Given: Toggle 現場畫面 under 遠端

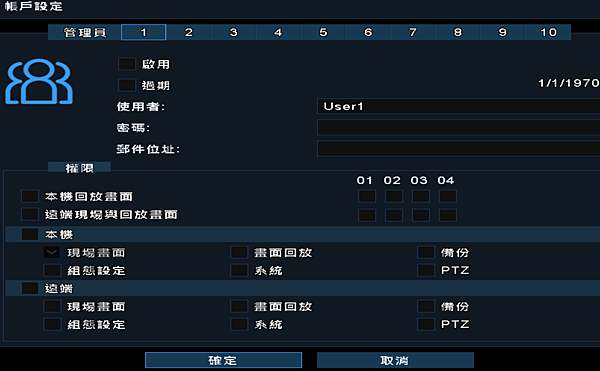Looking at the screenshot, I should pos(52,306).
